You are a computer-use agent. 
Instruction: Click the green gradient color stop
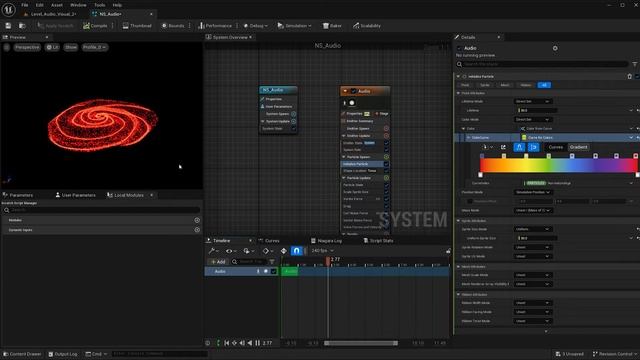[x=549, y=156]
